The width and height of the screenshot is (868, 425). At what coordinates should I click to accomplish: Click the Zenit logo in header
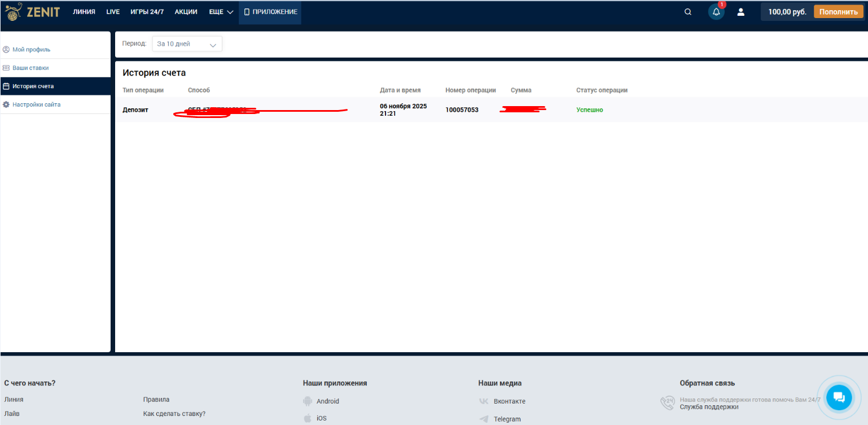pyautogui.click(x=32, y=12)
